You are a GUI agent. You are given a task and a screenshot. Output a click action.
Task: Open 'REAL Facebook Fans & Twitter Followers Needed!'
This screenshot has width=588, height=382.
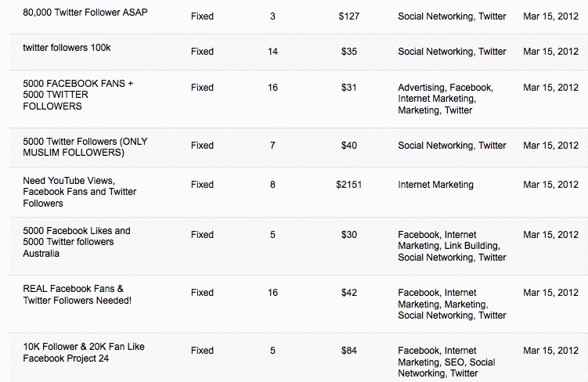tap(78, 294)
